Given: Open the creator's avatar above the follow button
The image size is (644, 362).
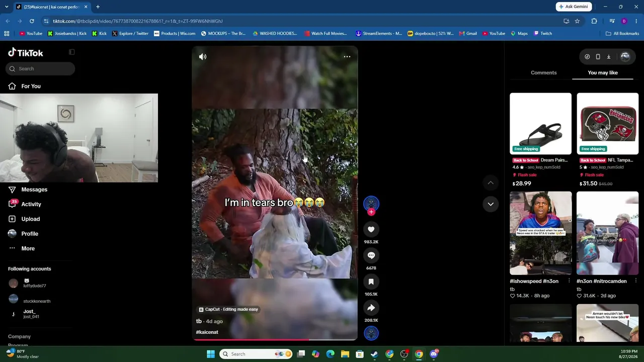Looking at the screenshot, I should coord(371,203).
